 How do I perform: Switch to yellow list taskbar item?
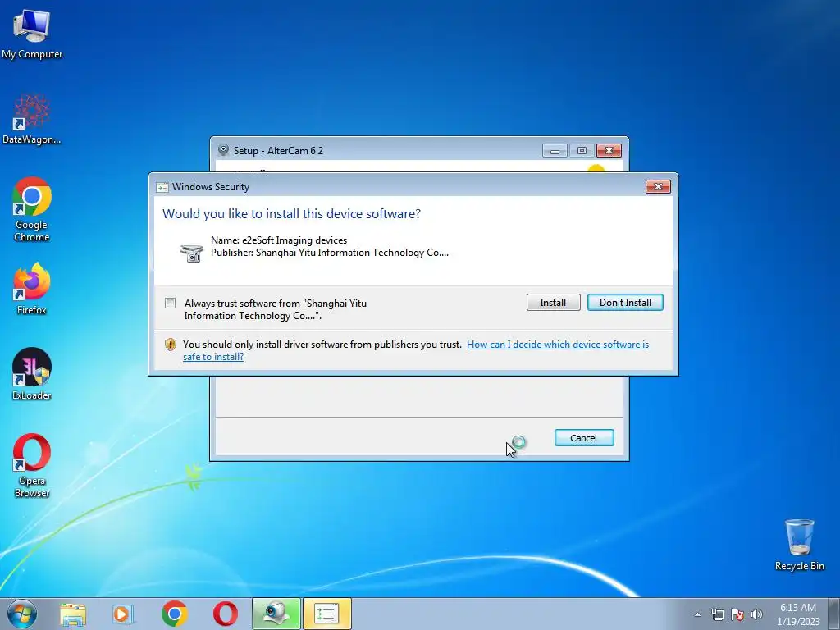click(x=326, y=614)
